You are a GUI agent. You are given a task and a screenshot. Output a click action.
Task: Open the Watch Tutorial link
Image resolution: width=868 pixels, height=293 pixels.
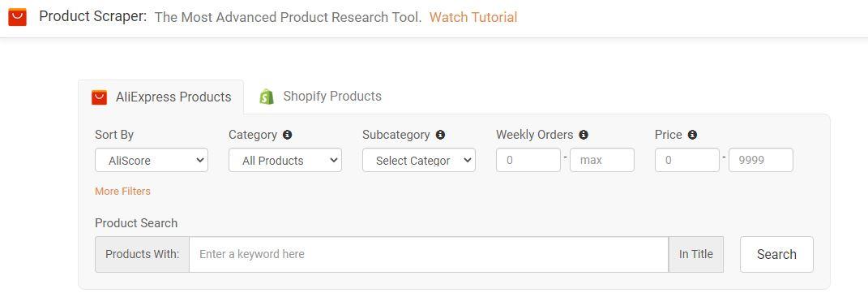tap(473, 17)
